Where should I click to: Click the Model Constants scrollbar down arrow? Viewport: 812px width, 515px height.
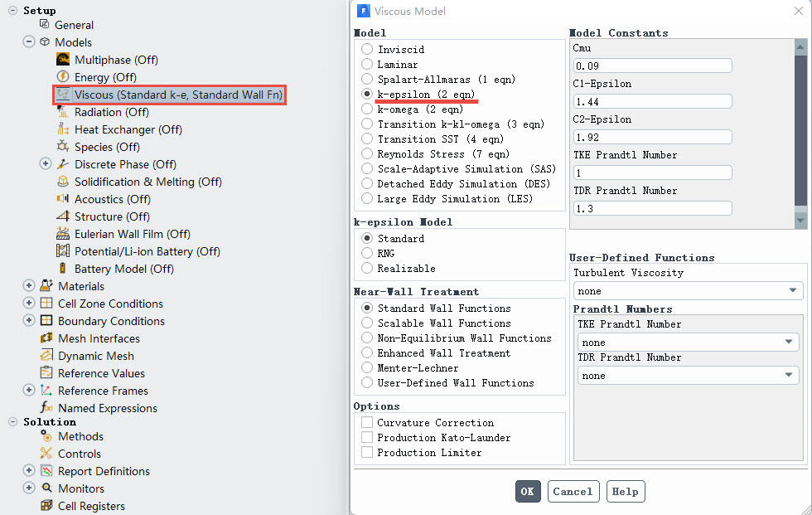pyautogui.click(x=800, y=221)
